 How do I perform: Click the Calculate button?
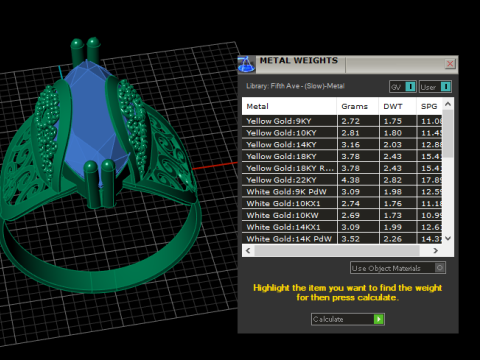[348, 319]
